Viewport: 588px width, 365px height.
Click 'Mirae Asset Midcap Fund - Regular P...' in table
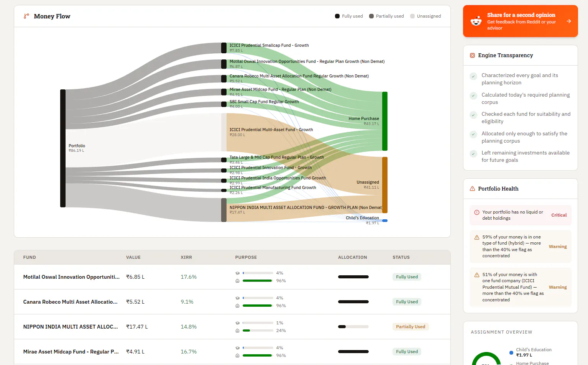pos(71,352)
